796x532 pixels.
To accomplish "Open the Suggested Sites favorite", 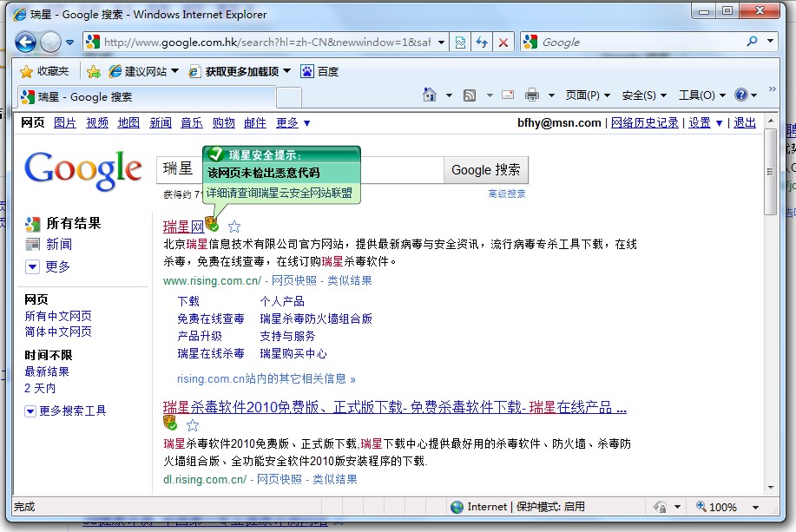I will coord(144,71).
